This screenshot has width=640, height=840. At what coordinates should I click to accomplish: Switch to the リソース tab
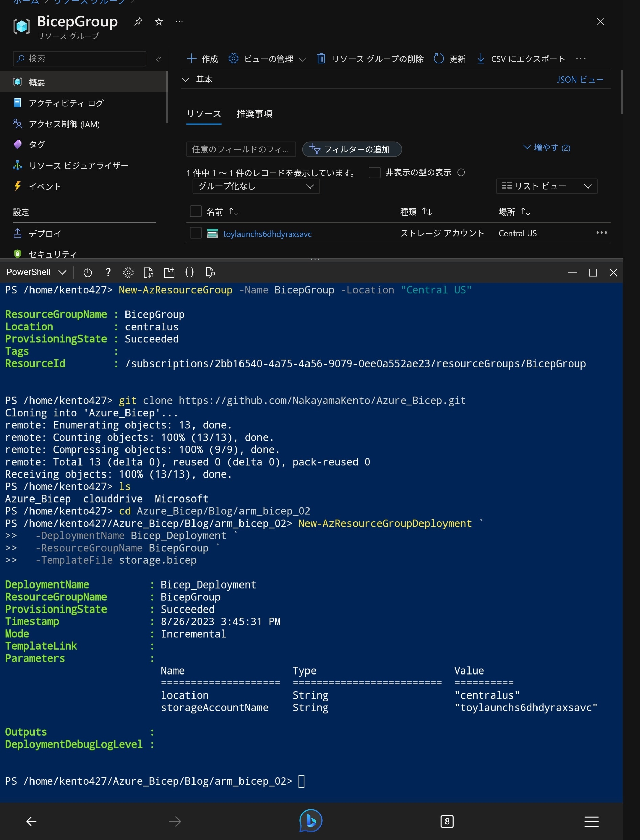pyautogui.click(x=204, y=114)
